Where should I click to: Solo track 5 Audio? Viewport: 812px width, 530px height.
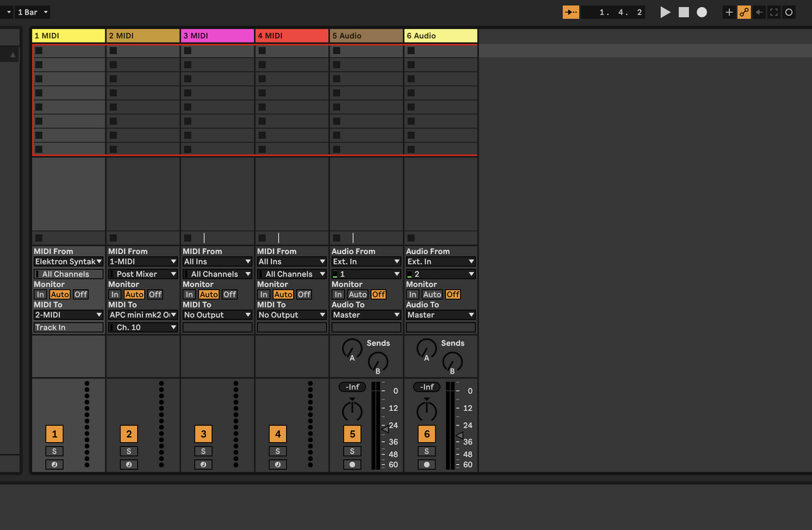point(352,451)
